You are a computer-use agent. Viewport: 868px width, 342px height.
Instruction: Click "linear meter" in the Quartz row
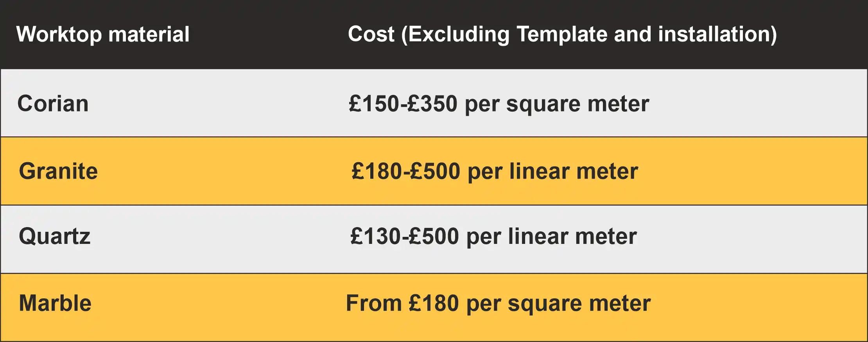coord(572,236)
